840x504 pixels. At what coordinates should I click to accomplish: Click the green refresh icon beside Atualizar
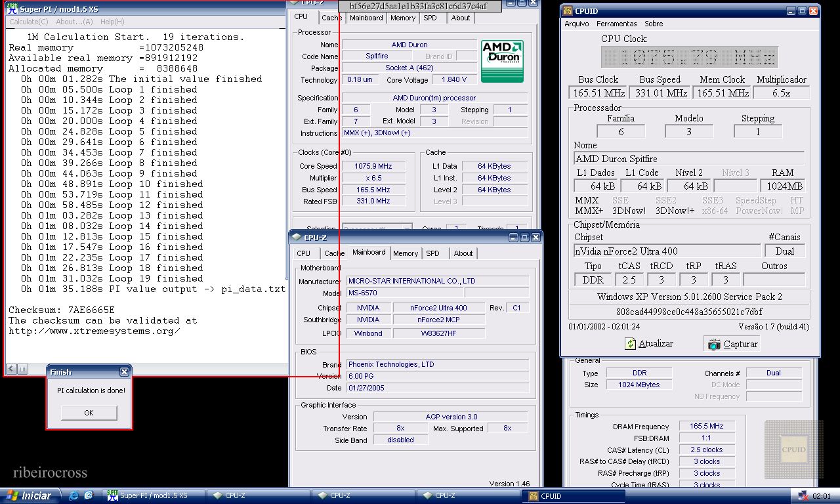631,344
